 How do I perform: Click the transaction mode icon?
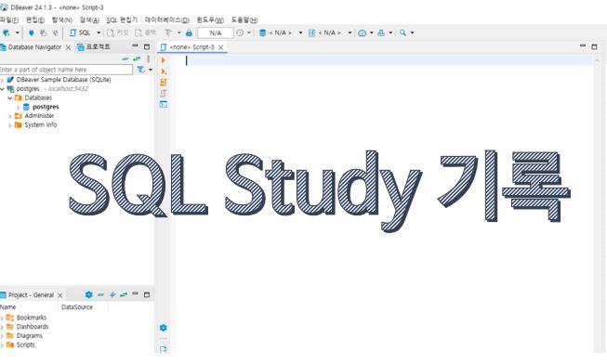(168, 32)
